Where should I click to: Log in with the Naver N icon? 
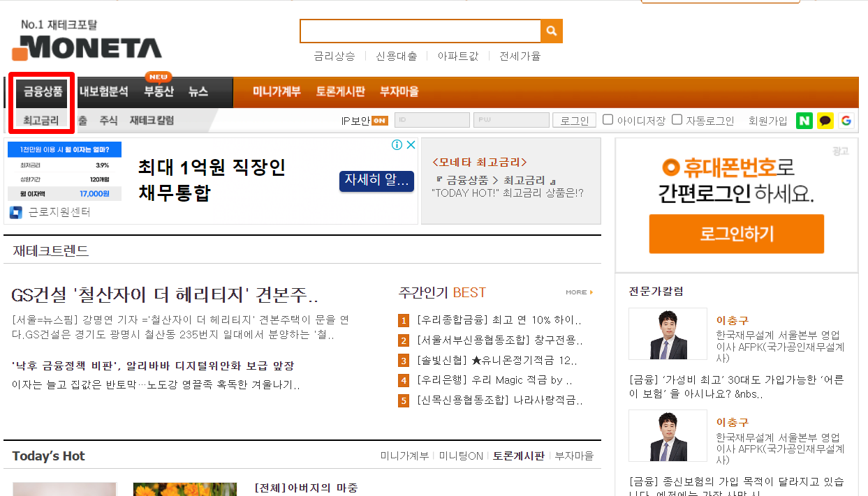[804, 121]
